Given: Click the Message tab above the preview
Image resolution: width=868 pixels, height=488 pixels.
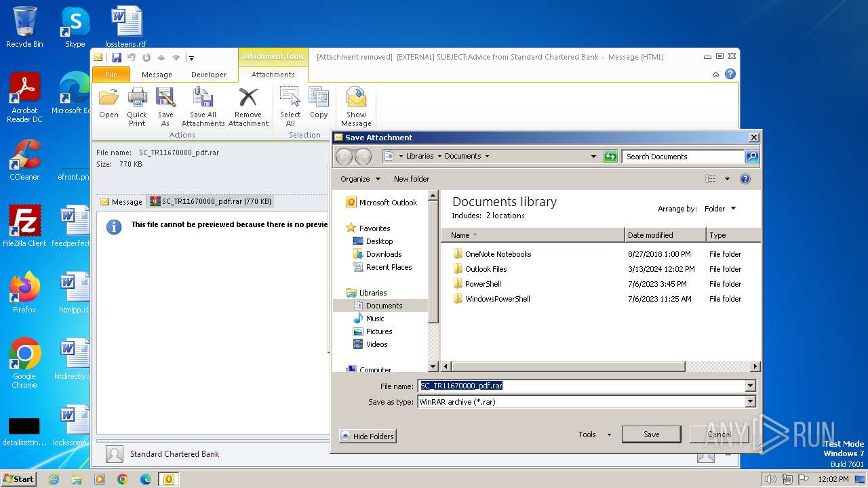Looking at the screenshot, I should (x=121, y=202).
